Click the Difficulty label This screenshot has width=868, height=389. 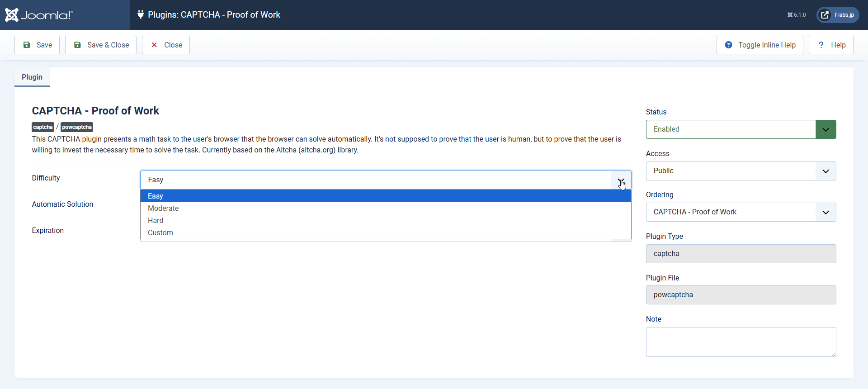point(46,178)
